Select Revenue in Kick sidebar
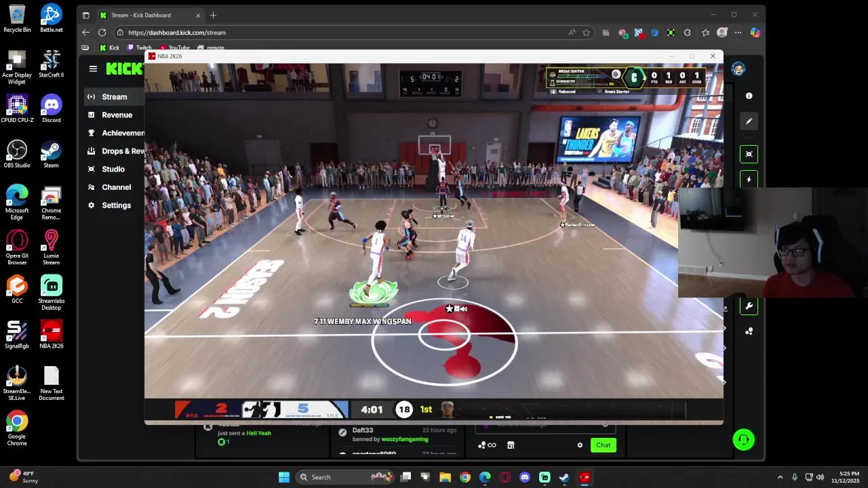Image resolution: width=868 pixels, height=488 pixels. click(114, 115)
